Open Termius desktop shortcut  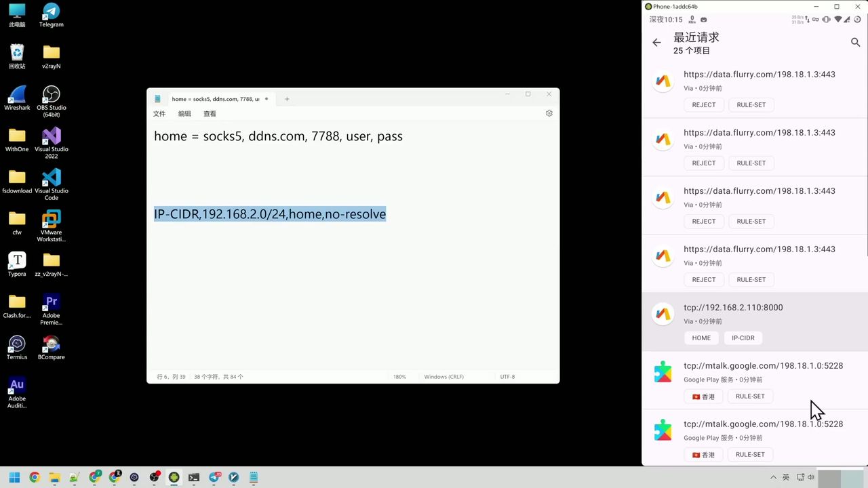click(17, 347)
